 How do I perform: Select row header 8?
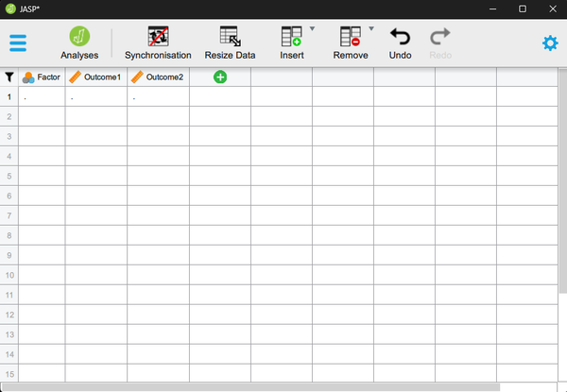pyautogui.click(x=9, y=235)
